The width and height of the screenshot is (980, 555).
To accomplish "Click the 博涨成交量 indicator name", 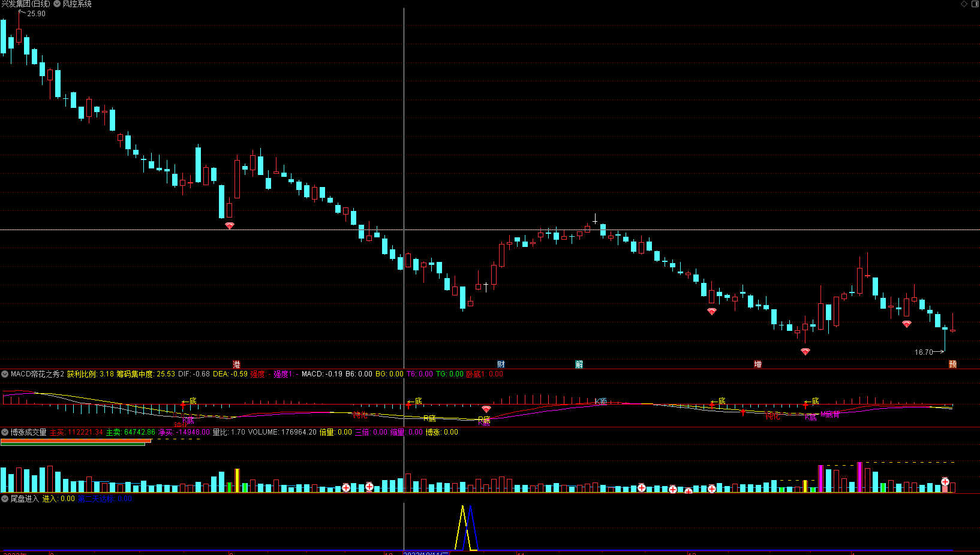I will [28, 432].
